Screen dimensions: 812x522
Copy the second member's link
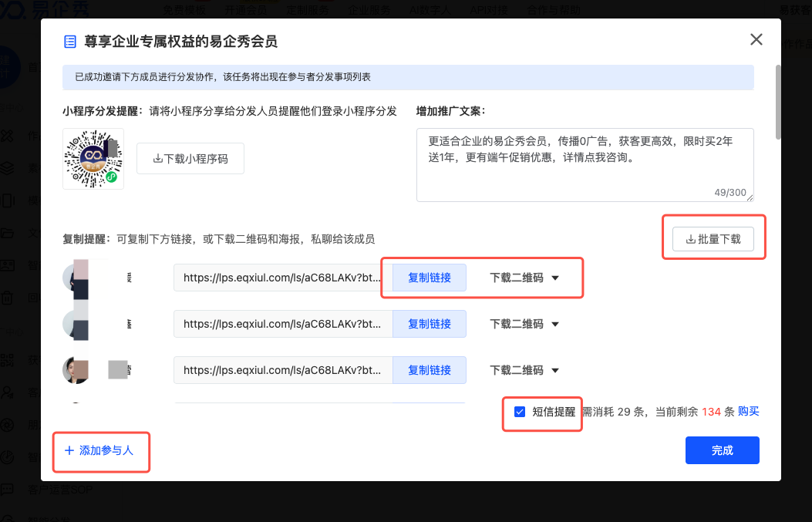click(x=430, y=324)
